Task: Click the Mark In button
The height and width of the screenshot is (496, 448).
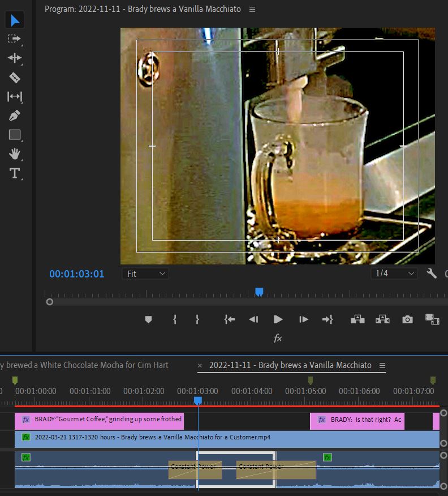Action: (175, 319)
